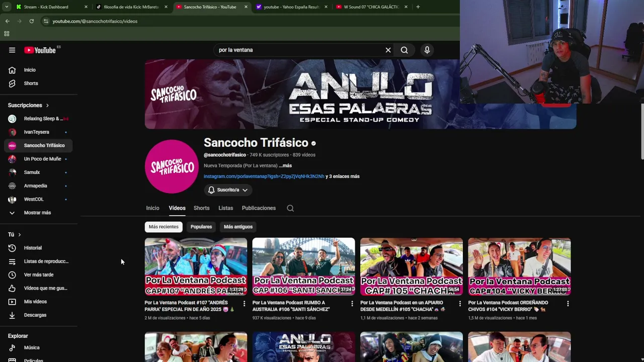Image resolution: width=644 pixels, height=362 pixels.
Task: Open the Instagram porlaventanap link
Action: [264, 176]
